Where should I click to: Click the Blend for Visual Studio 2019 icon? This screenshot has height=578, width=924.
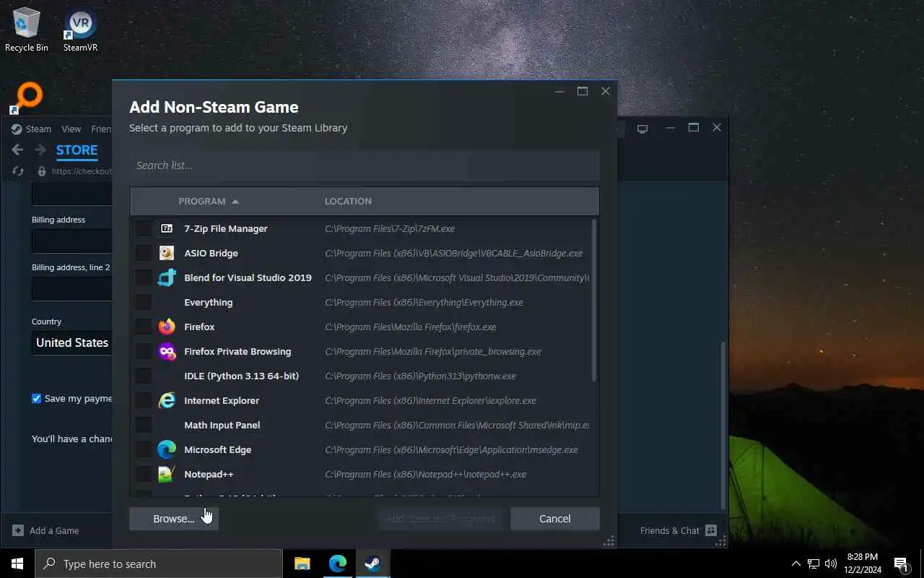coord(167,277)
